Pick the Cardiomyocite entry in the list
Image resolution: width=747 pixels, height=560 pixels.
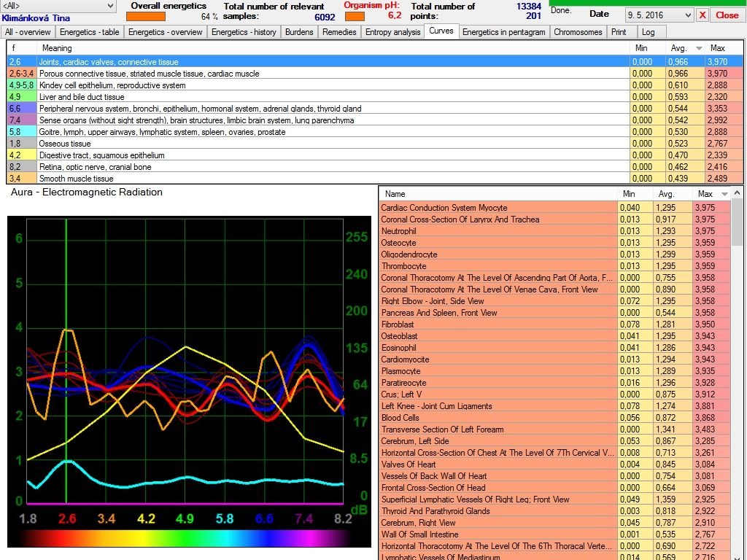point(405,359)
